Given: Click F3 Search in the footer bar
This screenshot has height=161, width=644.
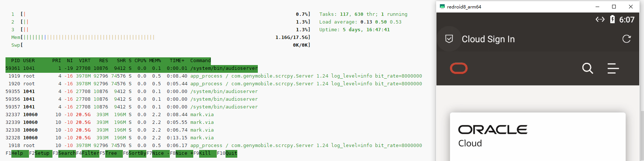Looking at the screenshot, I should pyautogui.click(x=67, y=153).
